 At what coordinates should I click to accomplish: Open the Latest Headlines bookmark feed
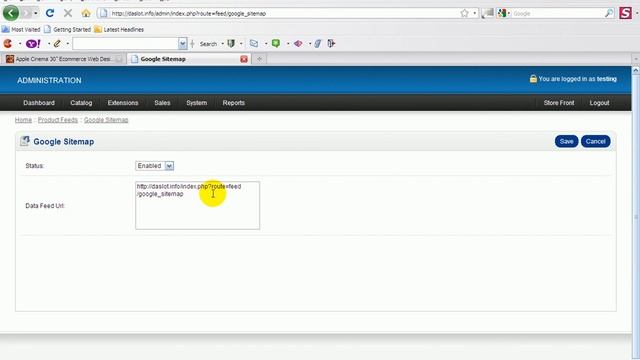[x=119, y=29]
